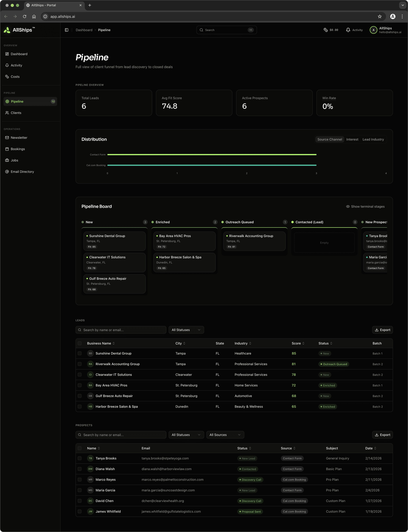The image size is (408, 532).
Task: Go to Dashboard via the breadcrumb link
Action: tap(84, 30)
